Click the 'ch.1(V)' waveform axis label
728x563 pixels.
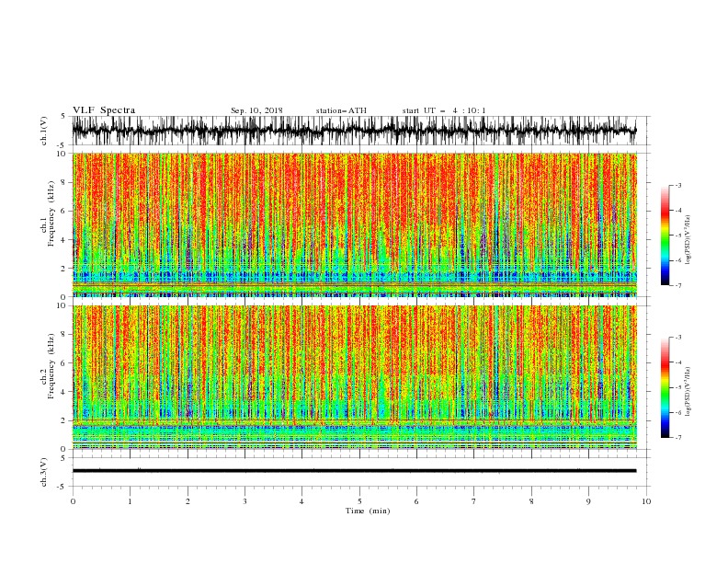[x=44, y=131]
